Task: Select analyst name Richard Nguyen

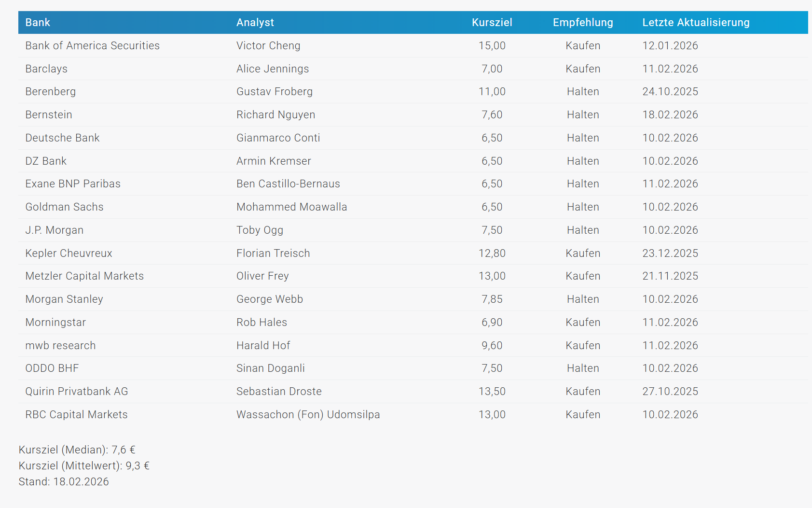Action: click(276, 115)
